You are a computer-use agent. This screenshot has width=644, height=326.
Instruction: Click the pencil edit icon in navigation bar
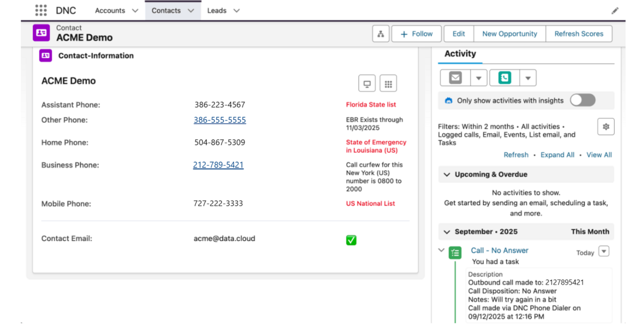(x=615, y=11)
